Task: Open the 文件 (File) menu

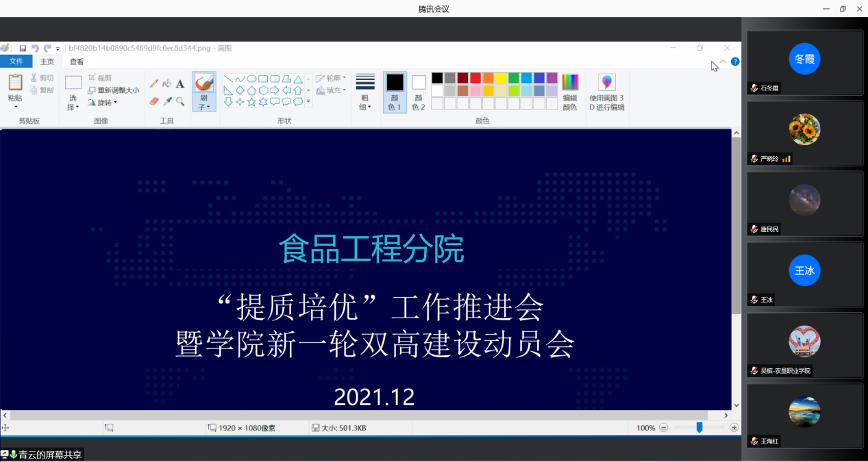Action: coord(16,62)
